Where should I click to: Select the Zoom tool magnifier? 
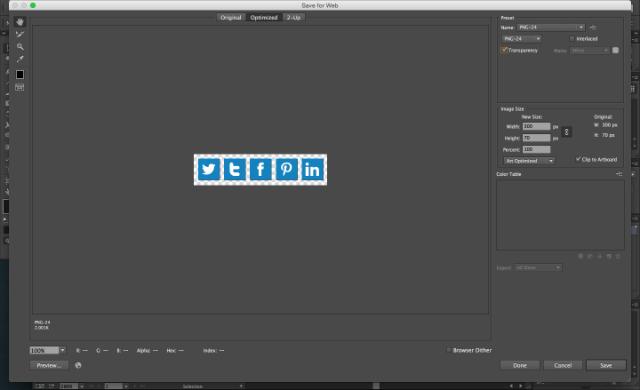pyautogui.click(x=20, y=47)
